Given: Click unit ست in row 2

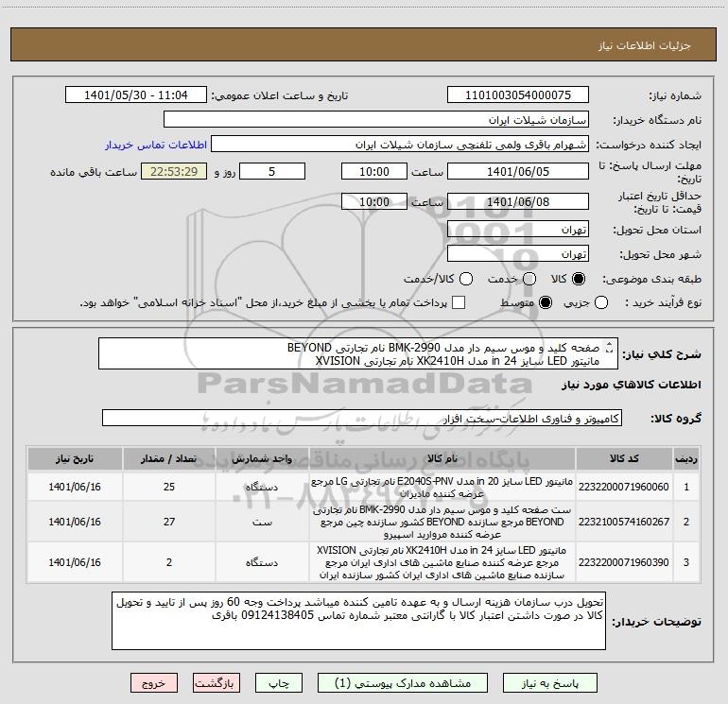Looking at the screenshot, I should tap(262, 522).
